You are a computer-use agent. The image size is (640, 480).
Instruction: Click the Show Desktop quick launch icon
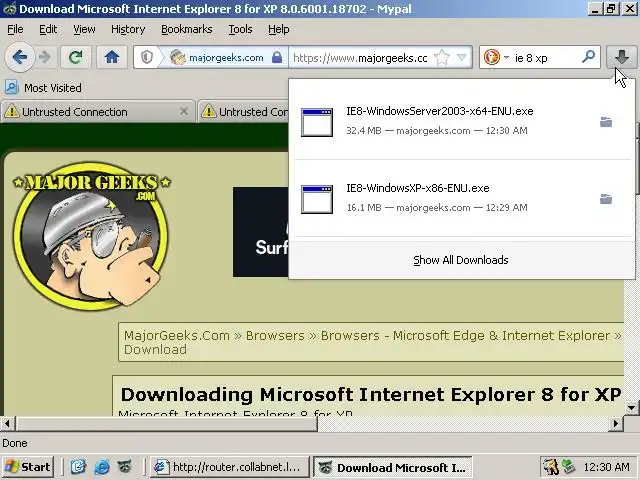78,467
